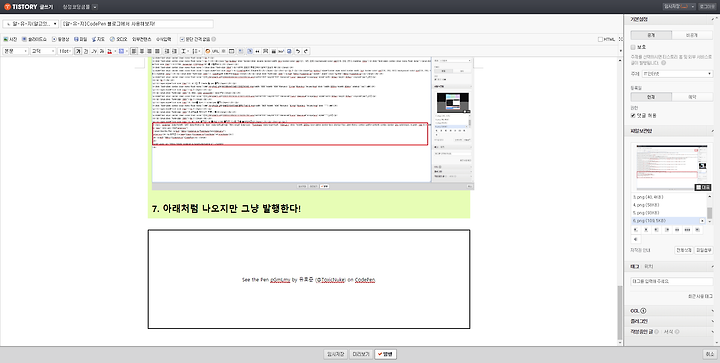Undo the last edit
Image resolution: width=720 pixels, height=363 pixels.
click(x=298, y=51)
